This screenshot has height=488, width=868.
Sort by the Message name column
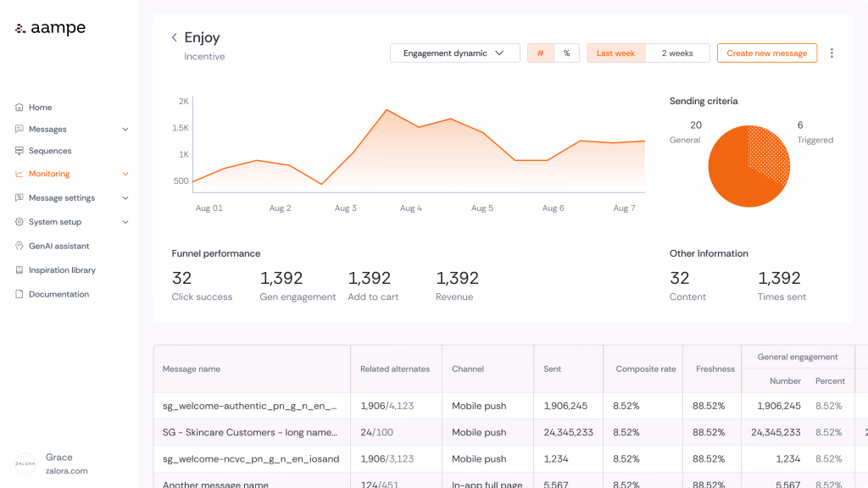[192, 369]
